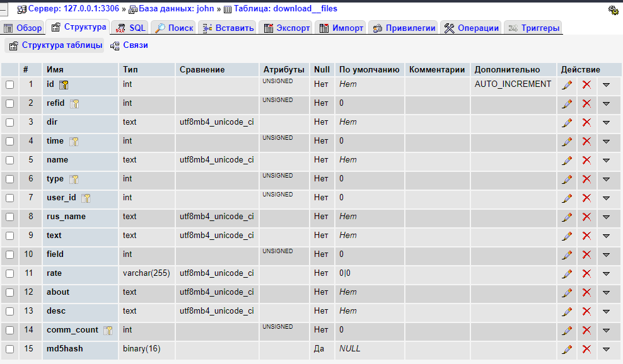Click the varchar(255) type cell
Screen dimensions: 623x364
tap(146, 273)
